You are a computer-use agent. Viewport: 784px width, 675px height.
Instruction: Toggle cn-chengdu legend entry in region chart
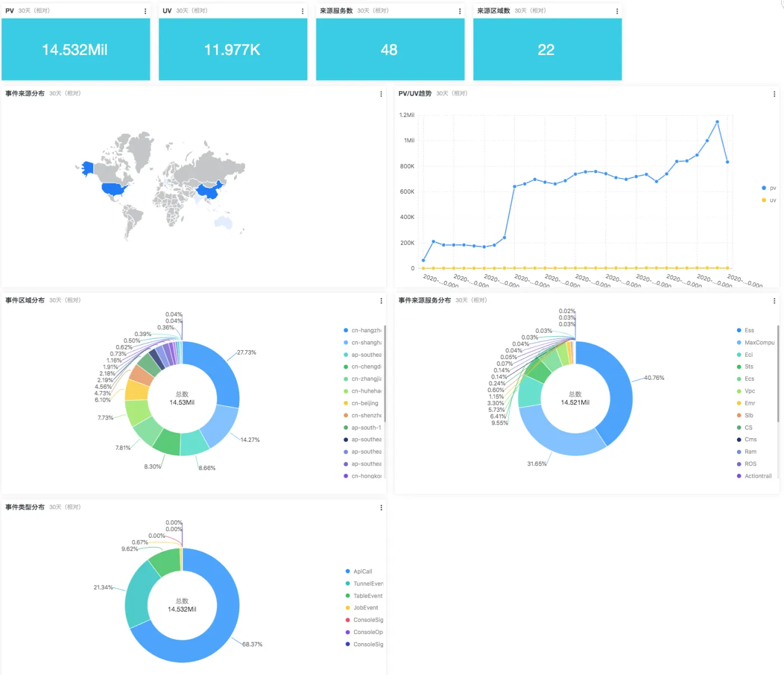[362, 366]
